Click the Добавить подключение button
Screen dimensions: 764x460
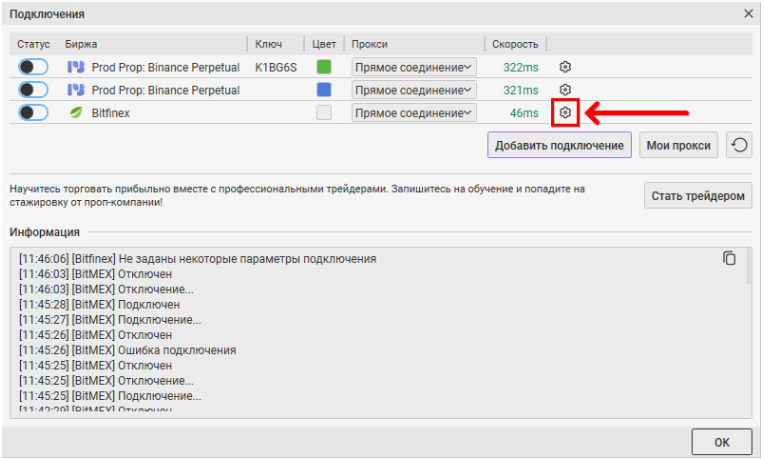point(559,146)
